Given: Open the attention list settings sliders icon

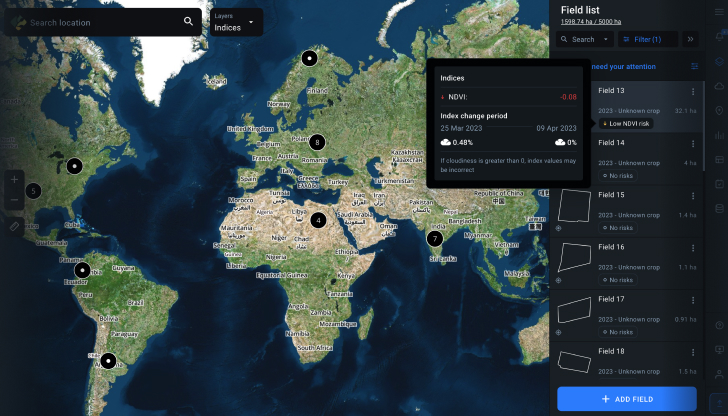Looking at the screenshot, I should [695, 66].
